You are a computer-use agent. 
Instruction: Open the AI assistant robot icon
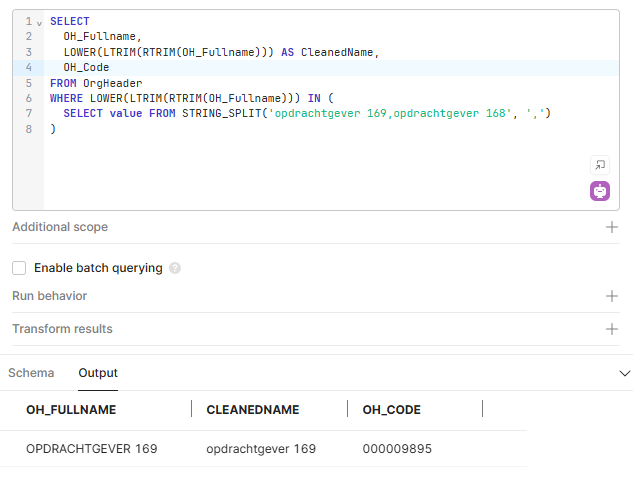[x=600, y=191]
